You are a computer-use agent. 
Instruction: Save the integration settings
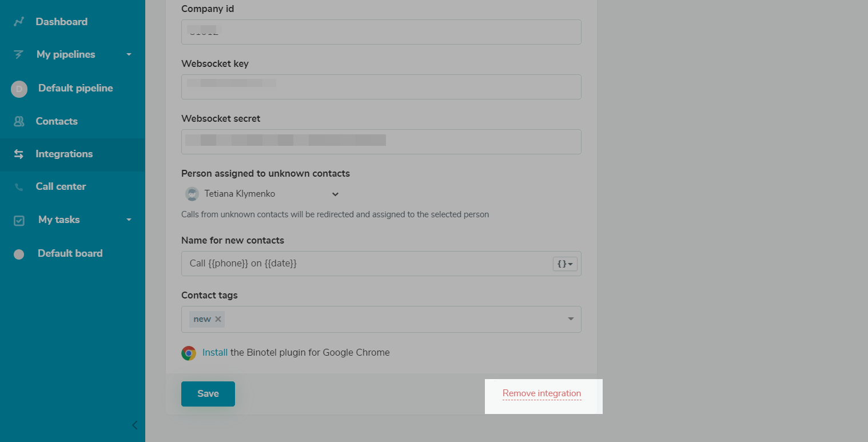point(208,393)
